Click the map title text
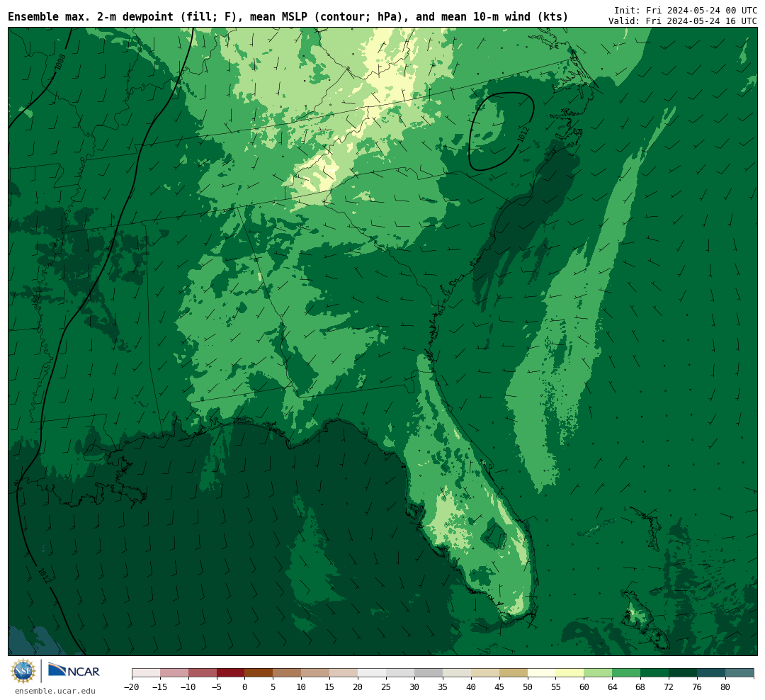The width and height of the screenshot is (765, 700). point(288,17)
